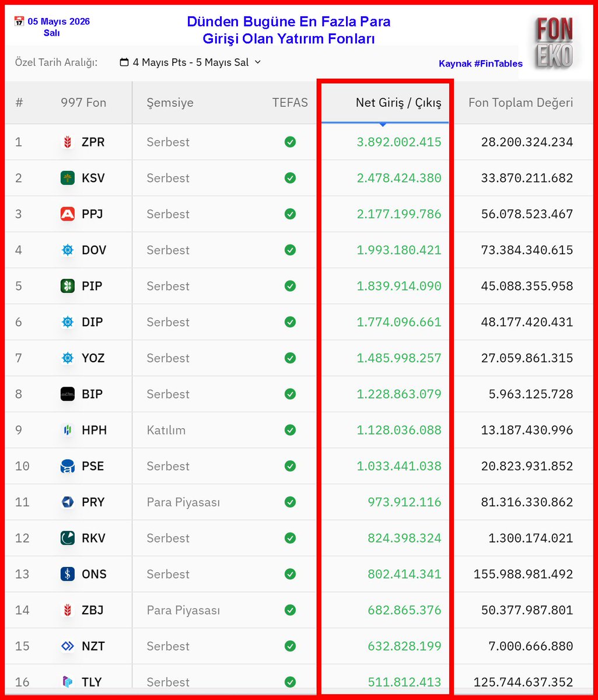Click the Özel Tarih Aralığı label
Image resolution: width=598 pixels, height=700 pixels.
click(56, 62)
